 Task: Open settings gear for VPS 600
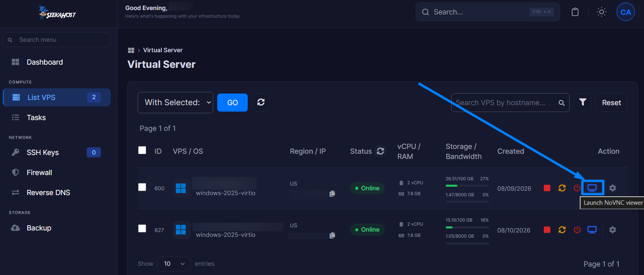tap(613, 188)
